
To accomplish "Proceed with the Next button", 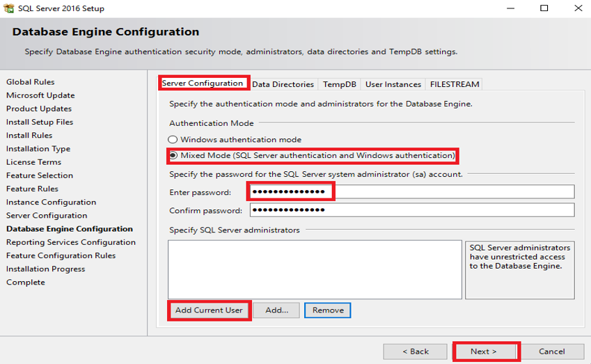I will [x=484, y=351].
